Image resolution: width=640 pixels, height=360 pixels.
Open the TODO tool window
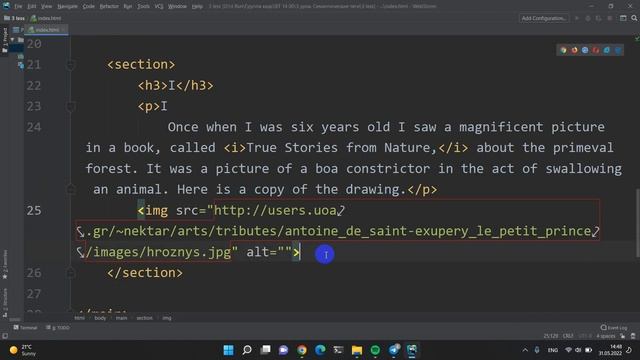pyautogui.click(x=58, y=328)
